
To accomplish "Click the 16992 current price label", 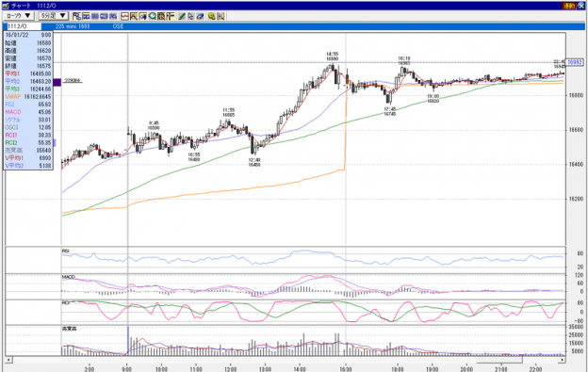I will 575,62.
